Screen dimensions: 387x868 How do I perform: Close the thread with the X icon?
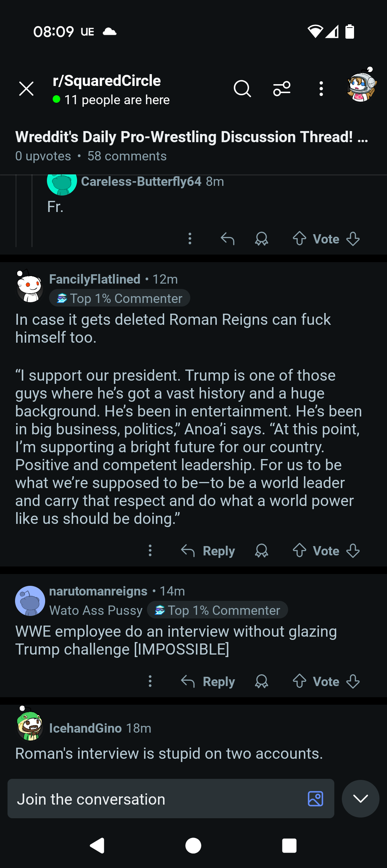(x=26, y=88)
